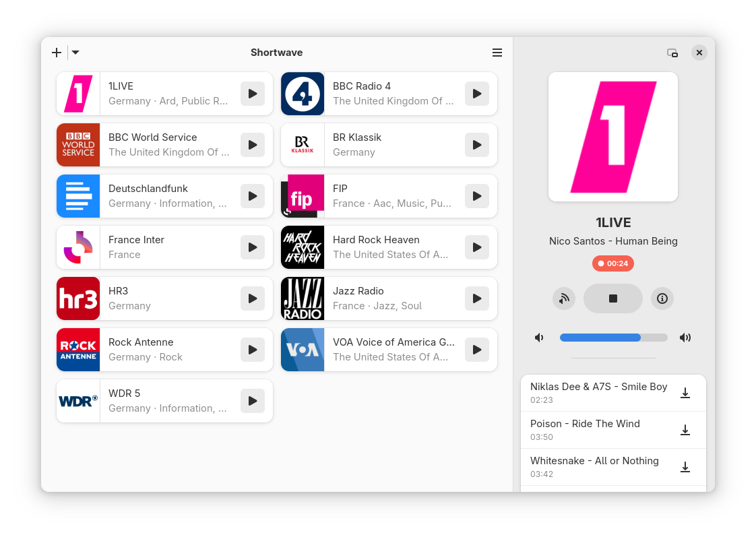
Task: Stop playback of 1LIVE
Action: click(x=612, y=299)
